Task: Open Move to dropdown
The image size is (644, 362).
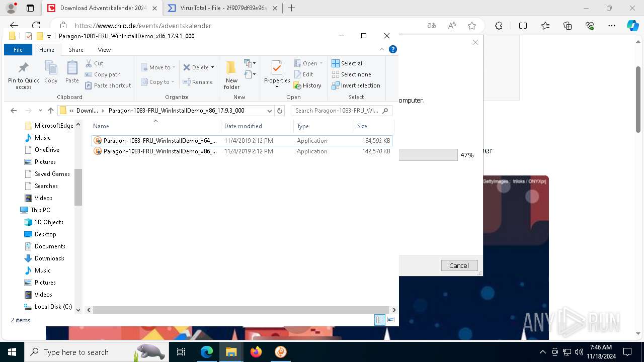Action: 158,67
